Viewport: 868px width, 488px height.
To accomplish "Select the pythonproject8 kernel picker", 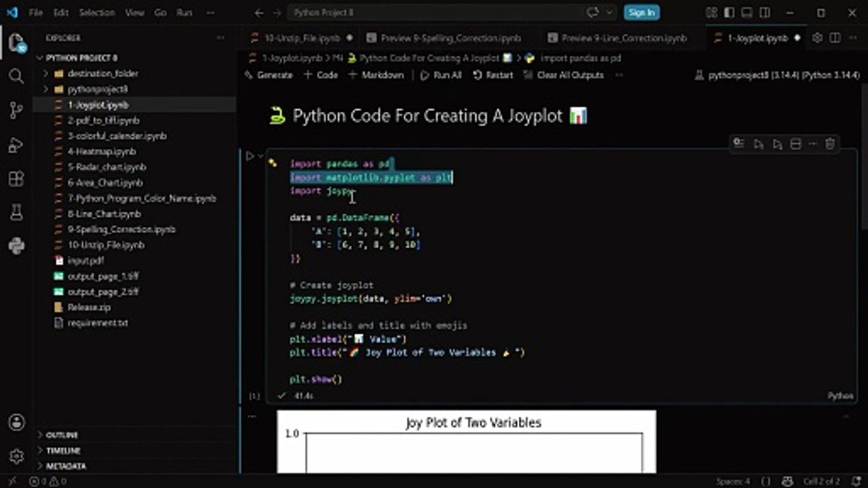I will pos(777,75).
